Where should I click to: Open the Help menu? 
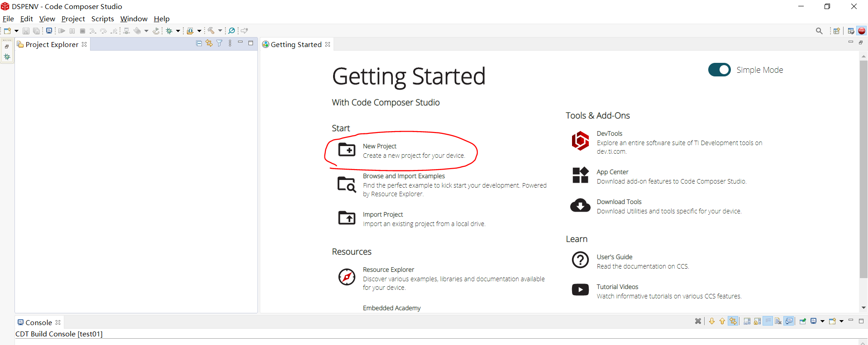[162, 19]
